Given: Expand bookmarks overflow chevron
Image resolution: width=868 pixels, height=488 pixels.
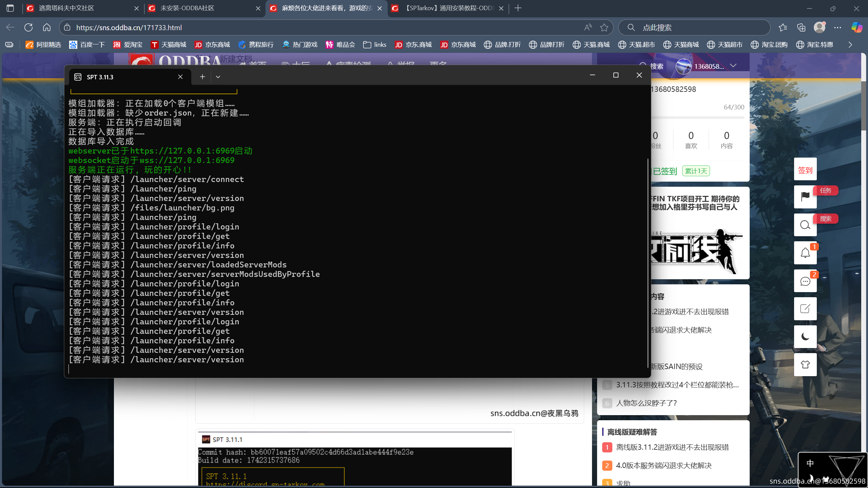Looking at the screenshot, I should [850, 45].
